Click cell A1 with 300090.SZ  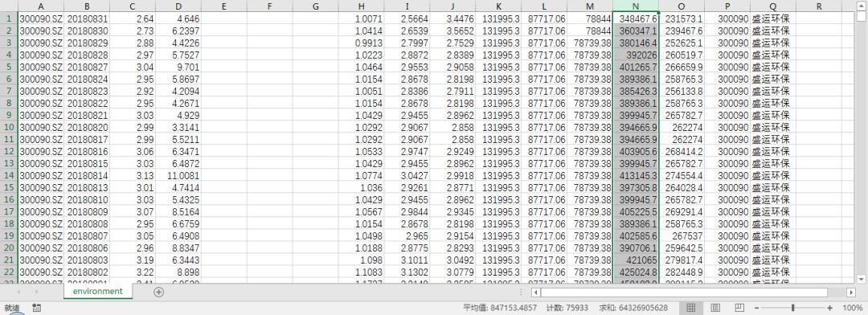pyautogui.click(x=41, y=18)
